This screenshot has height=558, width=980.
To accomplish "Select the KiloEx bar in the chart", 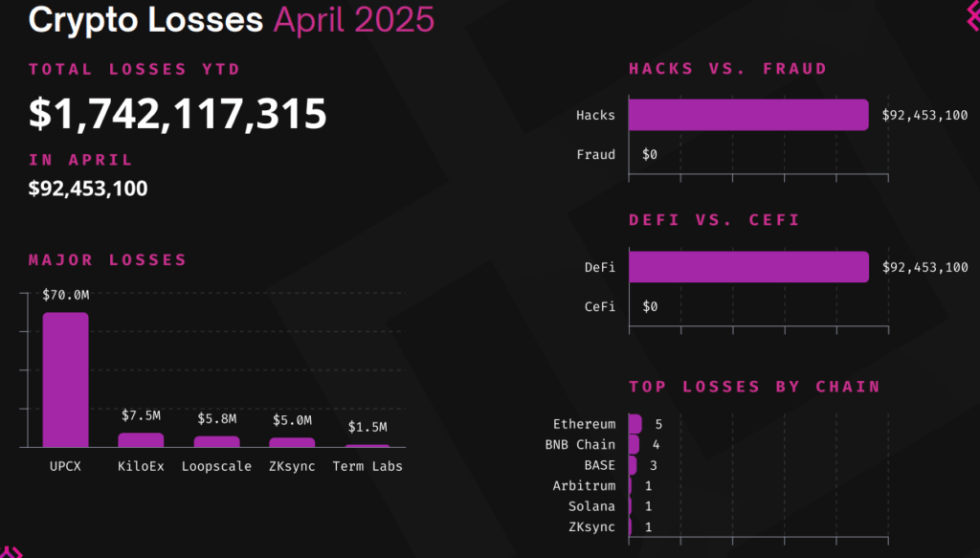I will pyautogui.click(x=141, y=439).
